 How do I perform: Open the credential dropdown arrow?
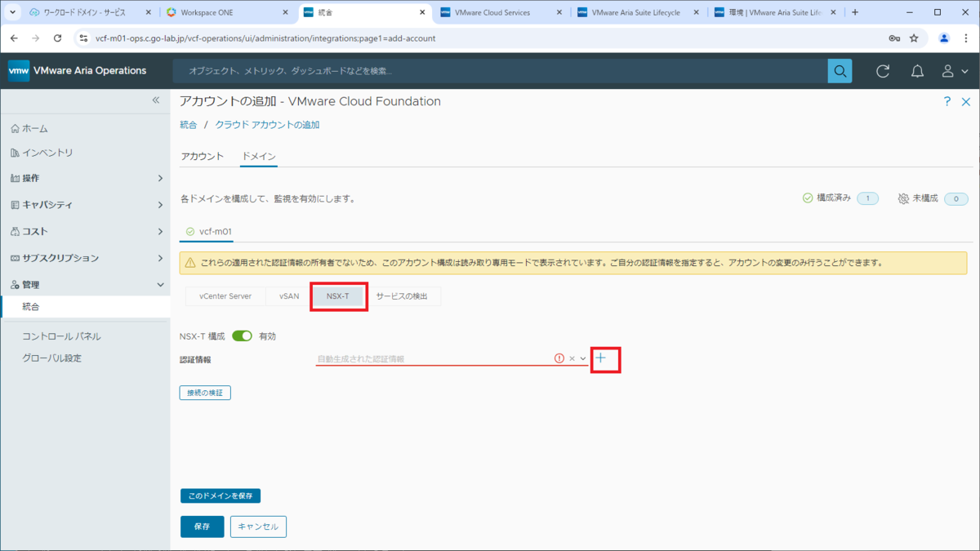tap(583, 358)
